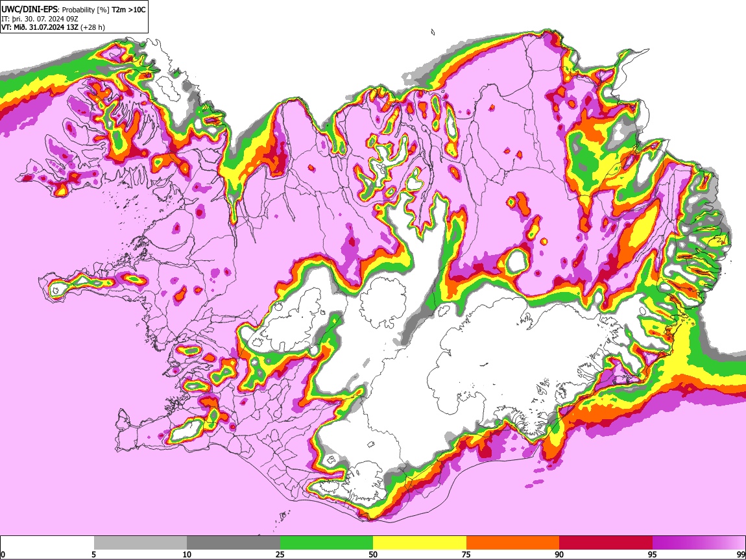Click legend tick label '99'

coord(740,554)
